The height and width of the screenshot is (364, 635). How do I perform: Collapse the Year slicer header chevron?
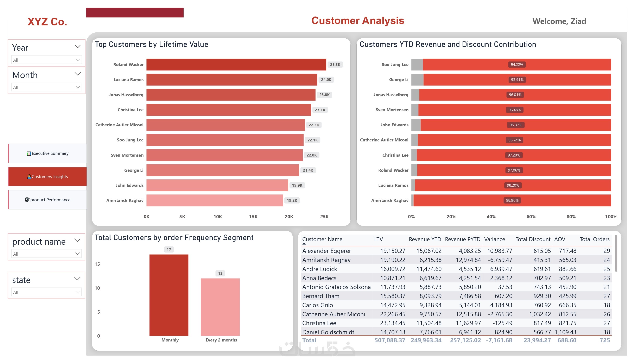(x=78, y=46)
